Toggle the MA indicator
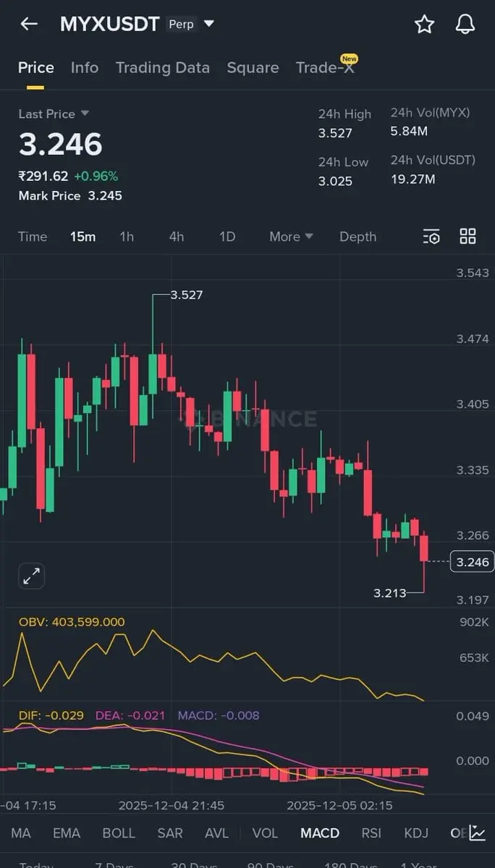The width and height of the screenshot is (495, 868). coord(21,833)
